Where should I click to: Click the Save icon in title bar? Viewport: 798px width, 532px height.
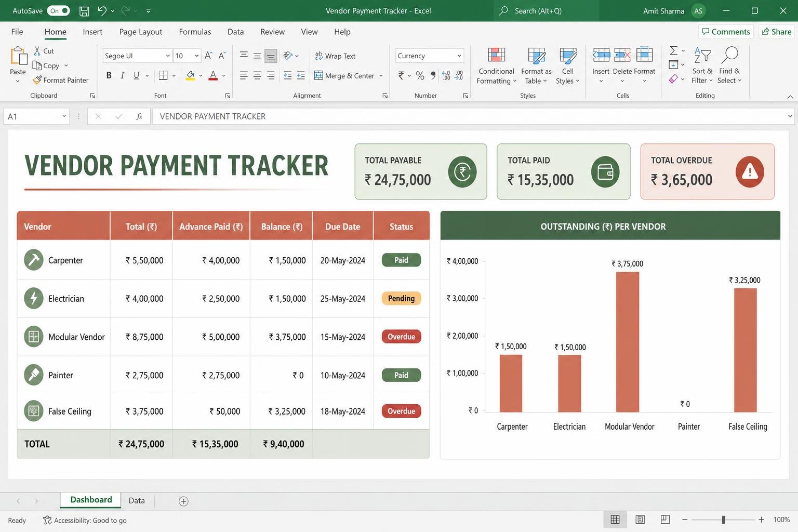[x=84, y=10]
